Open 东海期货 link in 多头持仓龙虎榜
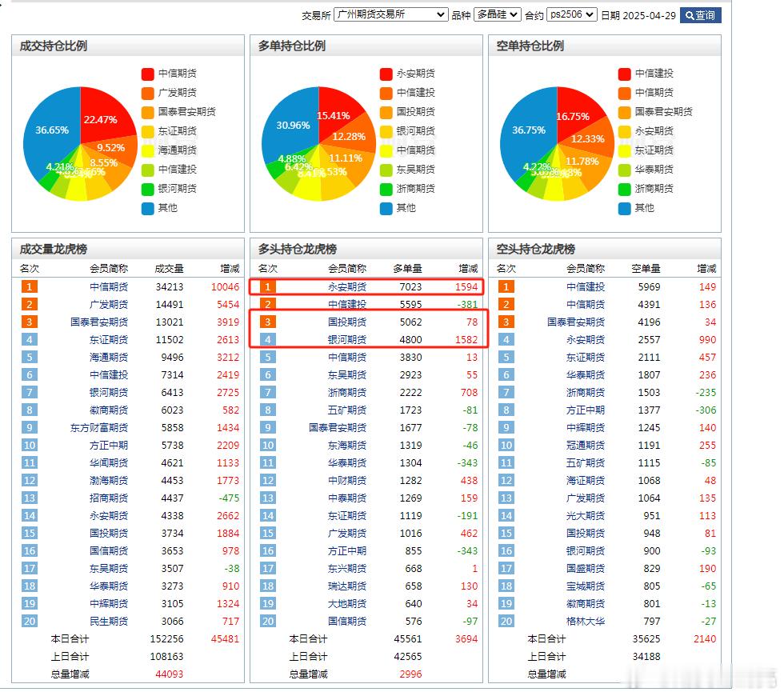 [347, 446]
